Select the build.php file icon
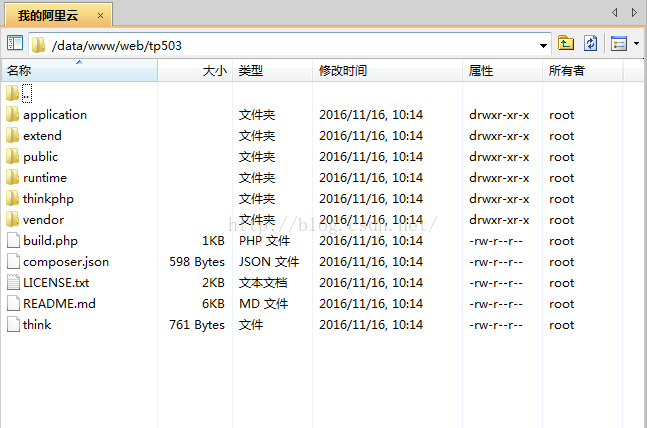647x428 pixels. click(x=13, y=241)
